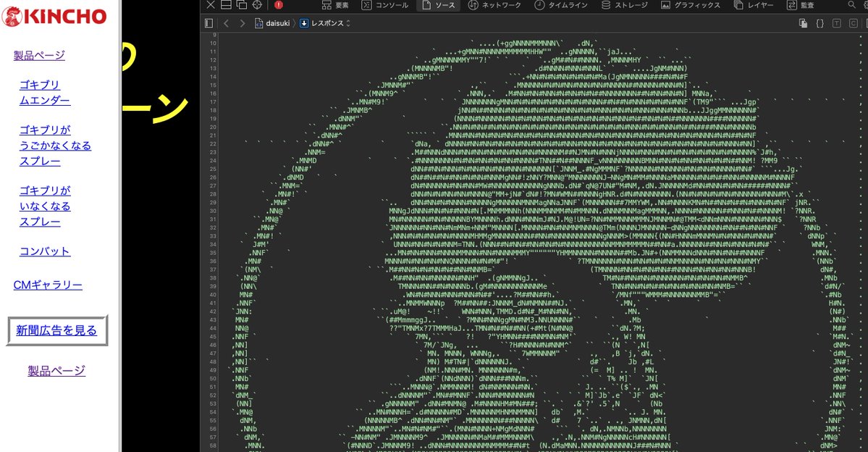Click line number 36 in the gutter
The height and width of the screenshot is (452, 868).
click(x=213, y=261)
